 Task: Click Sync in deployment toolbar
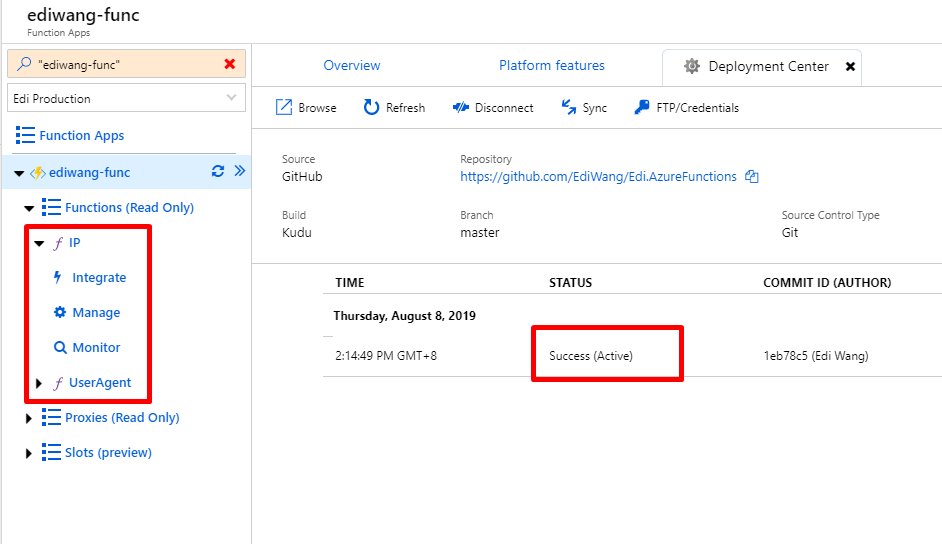[584, 107]
